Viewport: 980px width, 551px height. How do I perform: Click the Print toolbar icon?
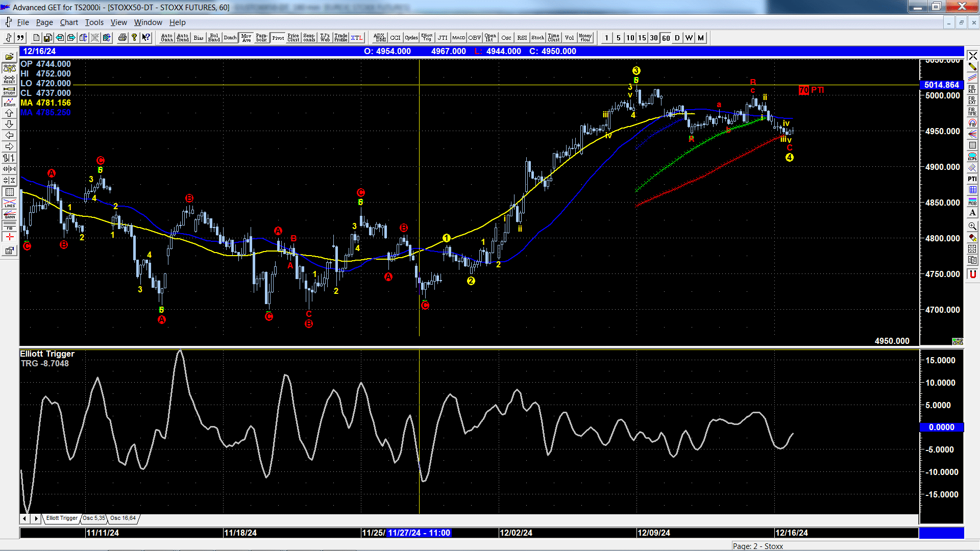122,38
